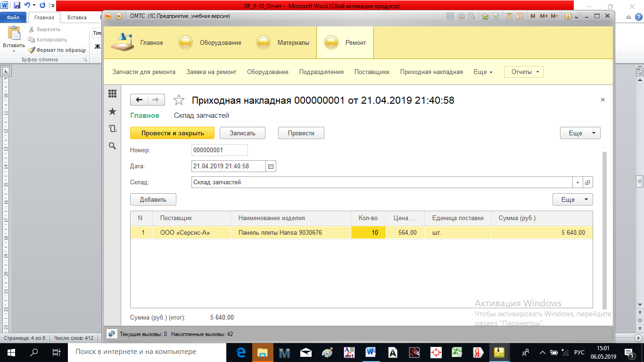
Task: Click the Поставщик column header
Action: point(192,218)
